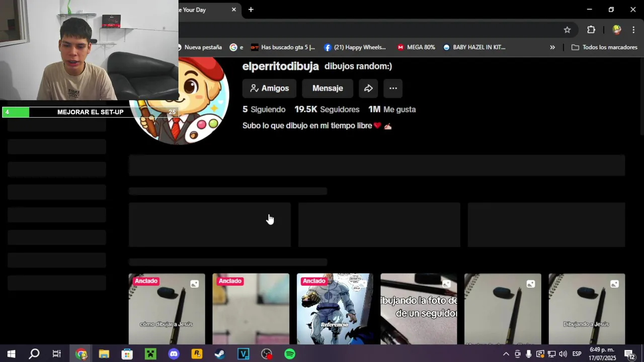Open File Explorer from the taskbar
The height and width of the screenshot is (362, 644).
[104, 354]
